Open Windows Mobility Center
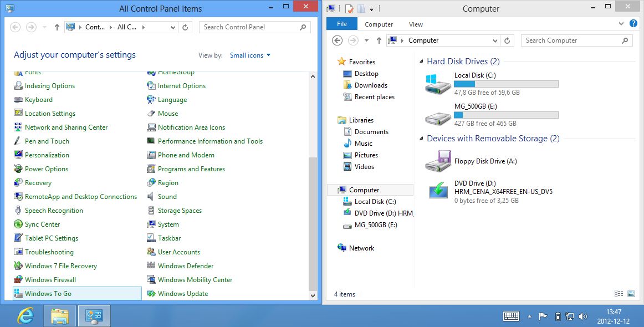Screen dimensions: 644x327 (x=190, y=280)
